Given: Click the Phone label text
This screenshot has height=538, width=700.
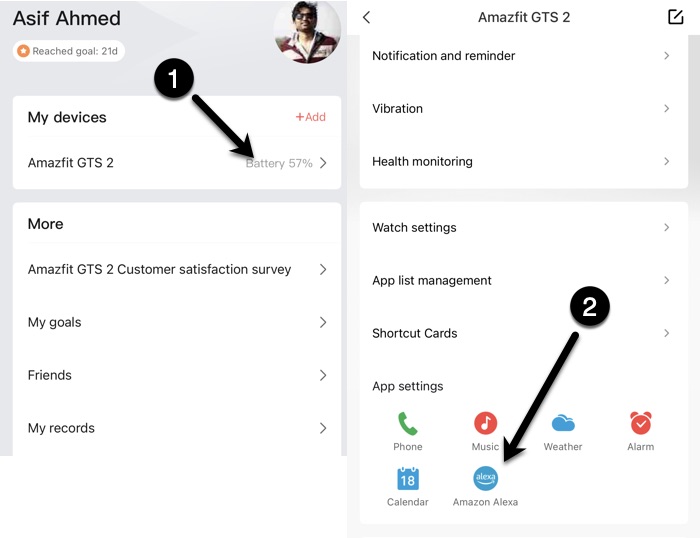Looking at the screenshot, I should pos(408,446).
